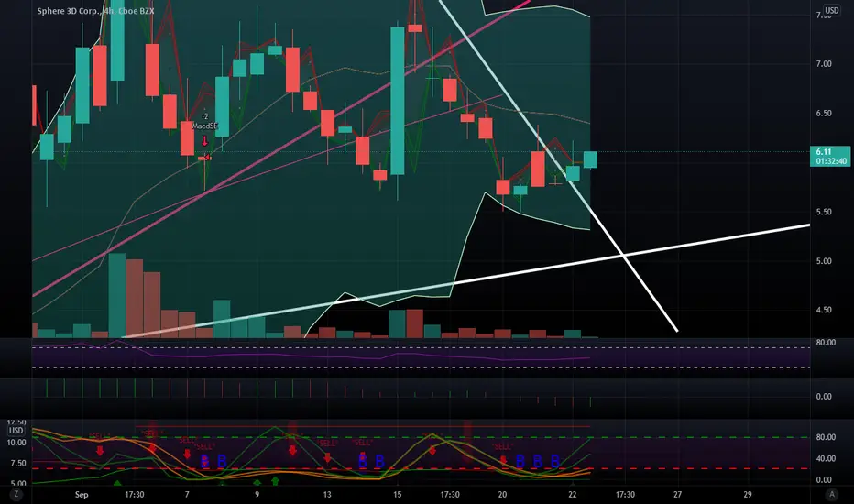Click the 4.50 price axis label
Screen dimensions: 854x504
click(824, 310)
